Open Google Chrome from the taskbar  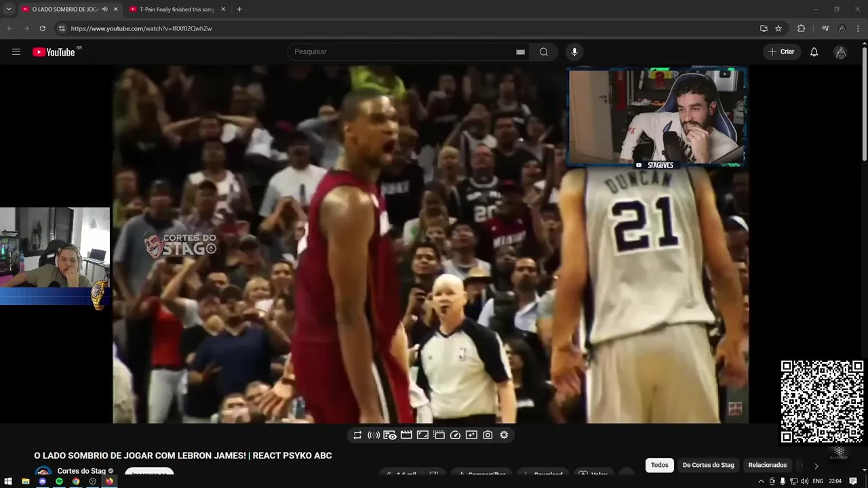click(76, 481)
